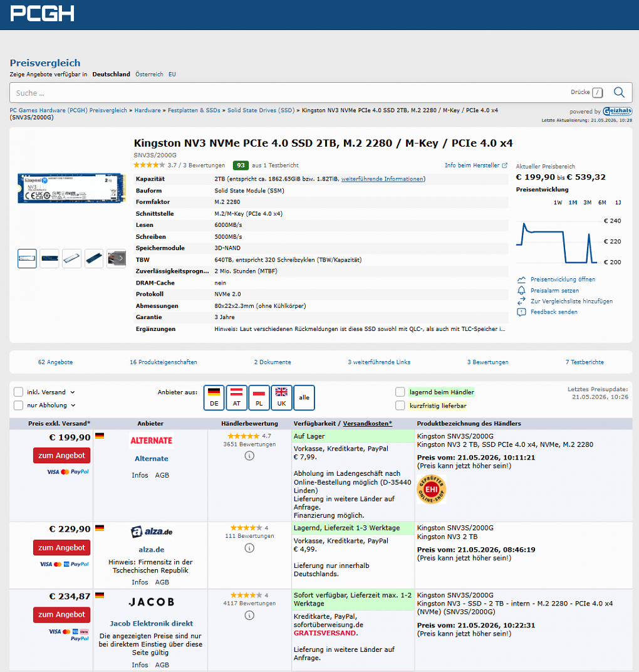Click zum Angebot for alza.de offer
The height and width of the screenshot is (672, 639).
[61, 548]
